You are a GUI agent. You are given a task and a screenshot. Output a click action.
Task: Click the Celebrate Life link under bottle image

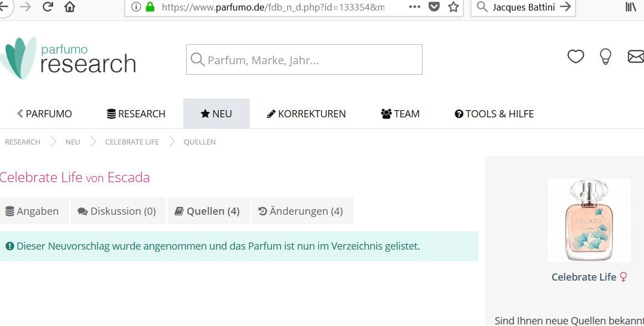tap(584, 277)
